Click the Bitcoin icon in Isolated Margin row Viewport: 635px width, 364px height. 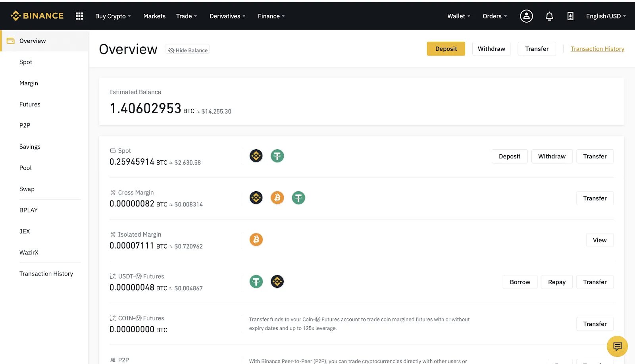(256, 239)
